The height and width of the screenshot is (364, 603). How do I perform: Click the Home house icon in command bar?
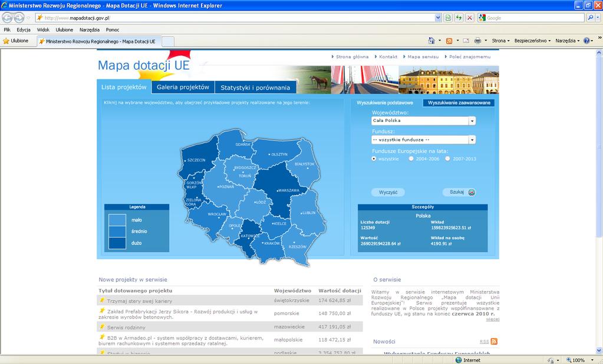pyautogui.click(x=431, y=41)
